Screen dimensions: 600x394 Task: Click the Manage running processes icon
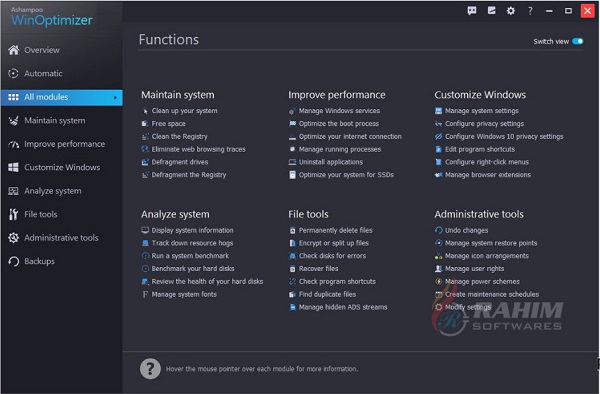(x=292, y=149)
